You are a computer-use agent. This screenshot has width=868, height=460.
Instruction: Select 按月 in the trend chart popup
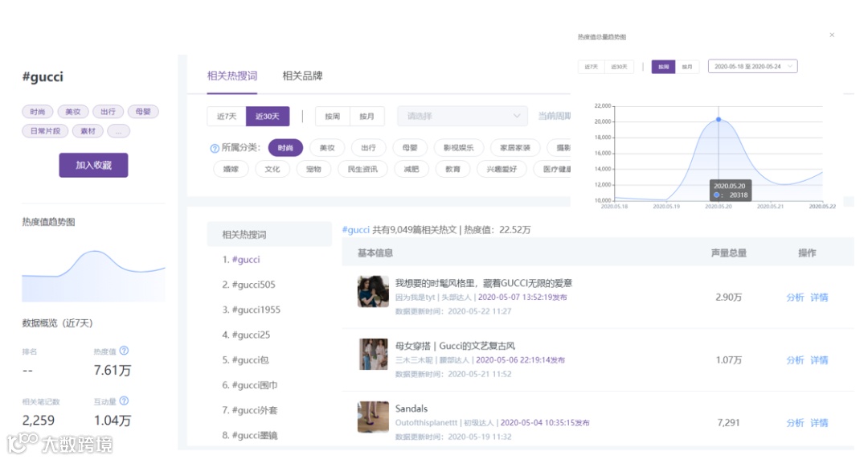(687, 67)
